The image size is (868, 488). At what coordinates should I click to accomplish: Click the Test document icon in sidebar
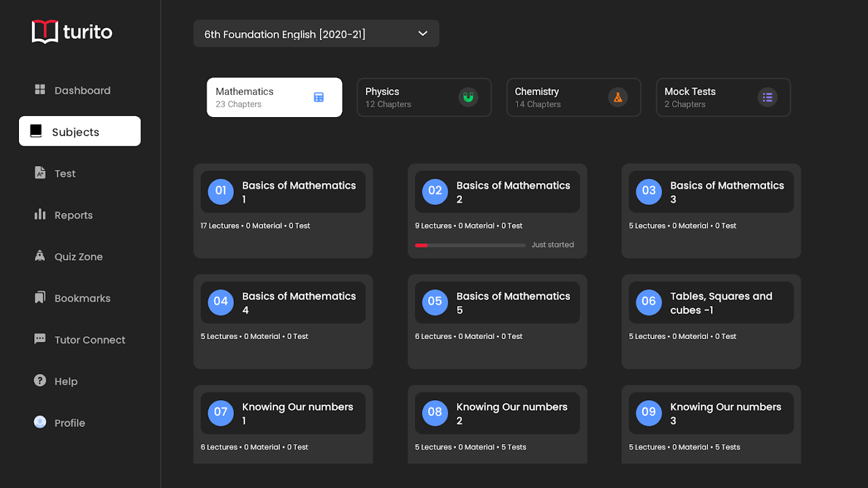(x=40, y=173)
